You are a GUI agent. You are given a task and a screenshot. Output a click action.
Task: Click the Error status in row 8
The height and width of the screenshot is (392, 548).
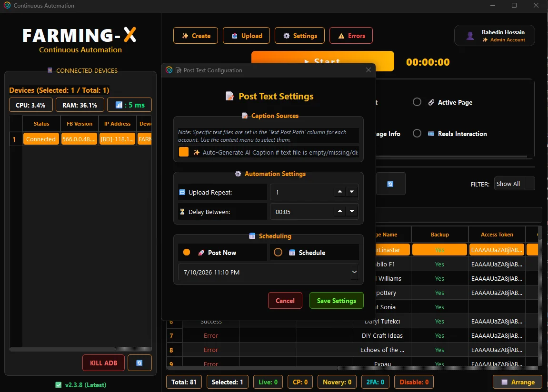211,350
